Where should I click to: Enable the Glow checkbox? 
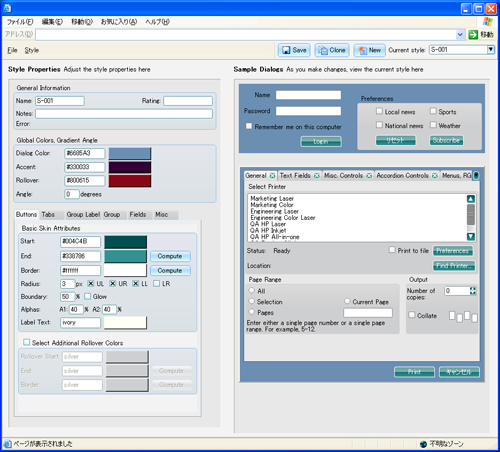(x=88, y=296)
